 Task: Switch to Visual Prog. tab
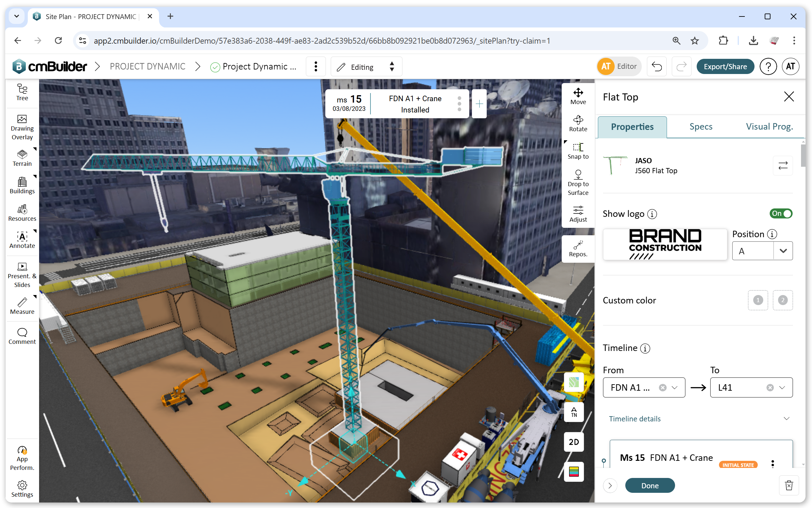(x=769, y=126)
